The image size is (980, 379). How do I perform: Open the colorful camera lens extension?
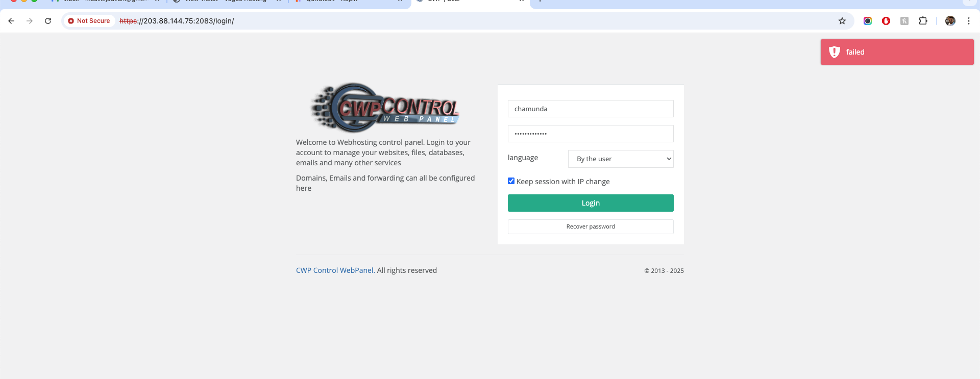(868, 21)
